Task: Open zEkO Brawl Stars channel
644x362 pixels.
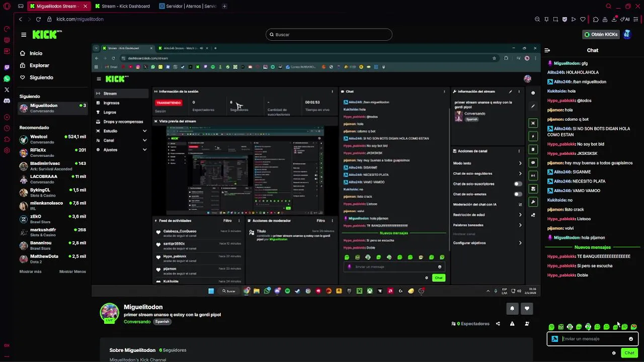Action: (53, 219)
